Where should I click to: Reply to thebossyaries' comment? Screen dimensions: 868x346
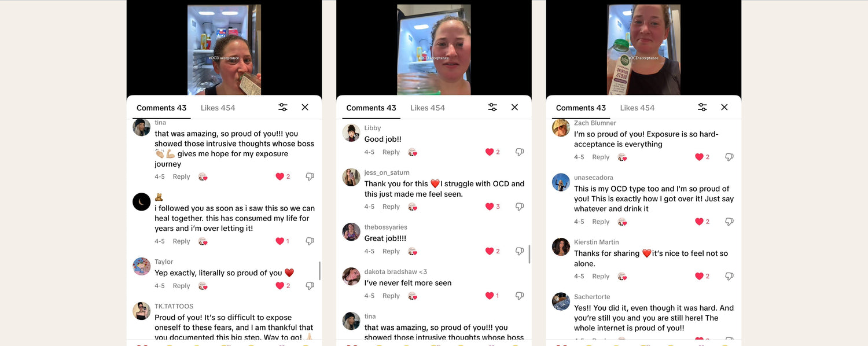[391, 251]
